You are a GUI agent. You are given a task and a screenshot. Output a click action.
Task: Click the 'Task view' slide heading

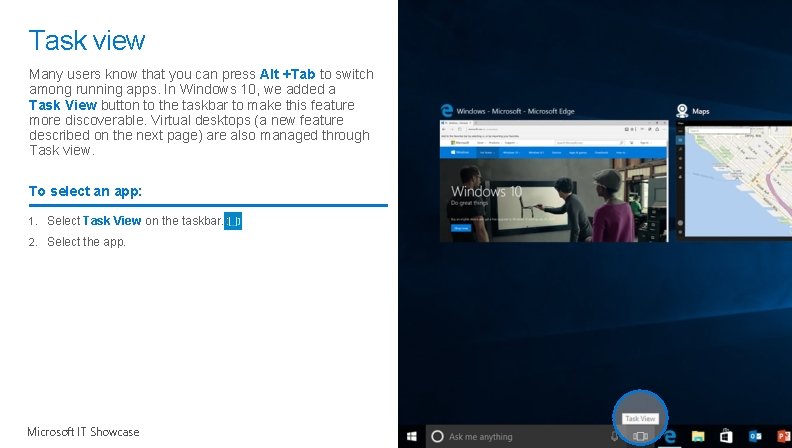(87, 40)
